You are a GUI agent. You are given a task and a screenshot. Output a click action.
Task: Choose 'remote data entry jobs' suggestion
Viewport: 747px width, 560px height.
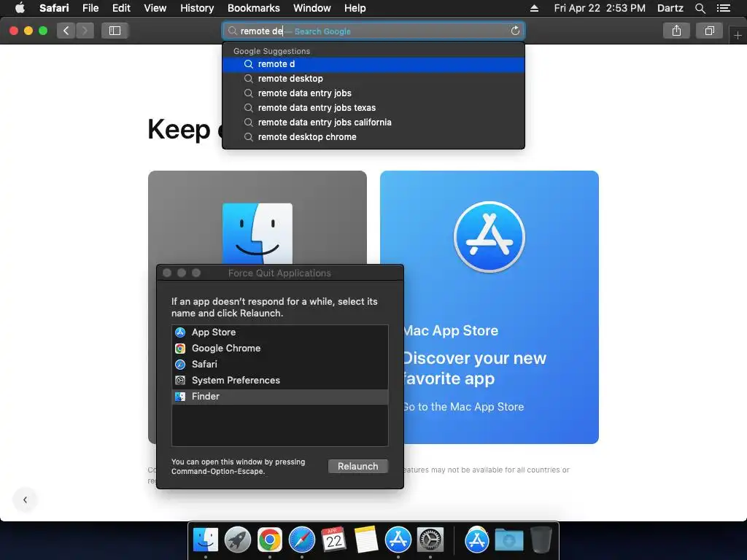pos(373,93)
